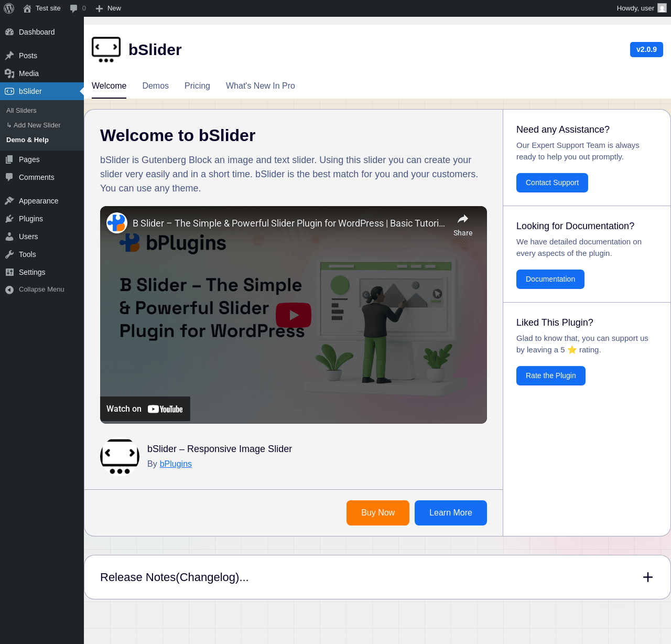Open the Test site home icon

click(27, 8)
